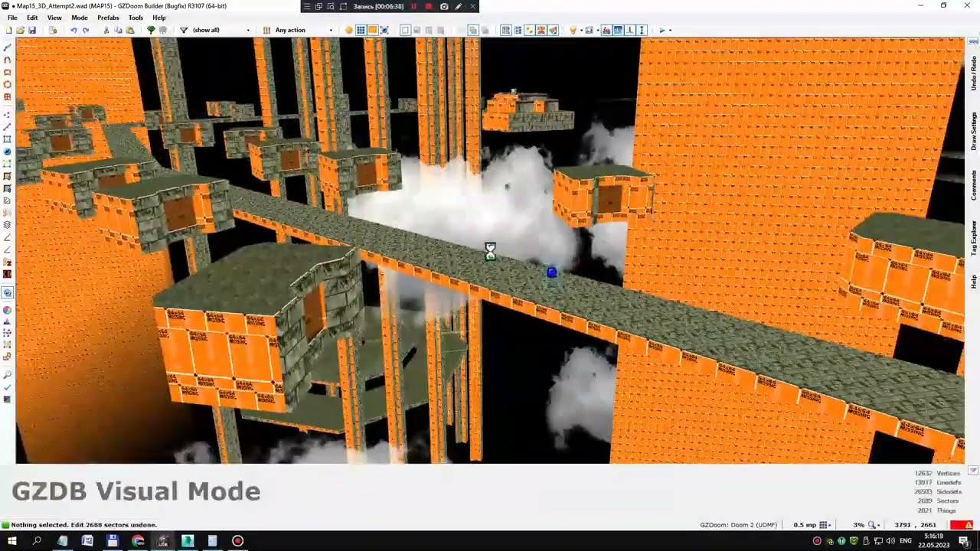Save the map with the floppy icon
Screen dimensions: 980x551
32,30
